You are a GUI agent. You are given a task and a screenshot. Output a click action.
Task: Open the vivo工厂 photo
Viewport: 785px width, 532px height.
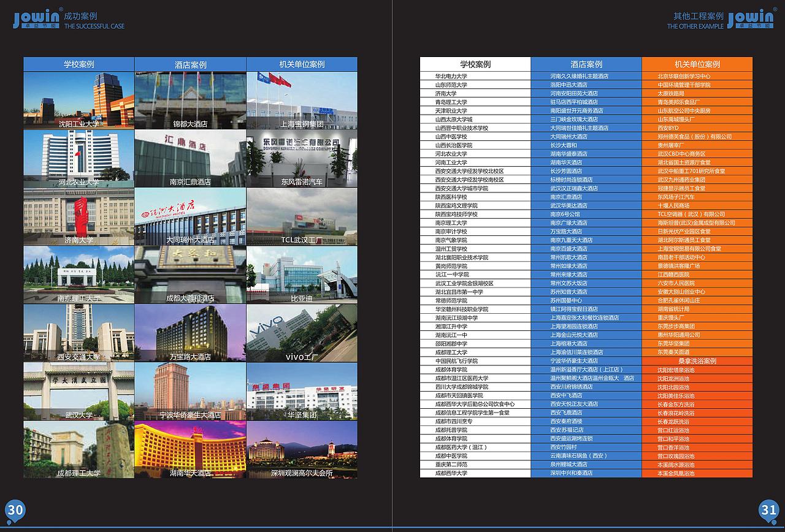(x=302, y=333)
